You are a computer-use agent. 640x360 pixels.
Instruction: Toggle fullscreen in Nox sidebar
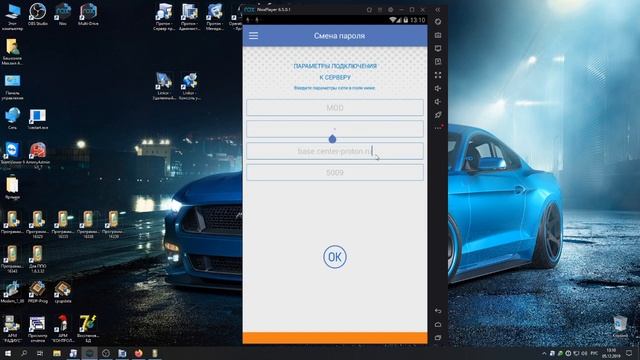tap(438, 75)
